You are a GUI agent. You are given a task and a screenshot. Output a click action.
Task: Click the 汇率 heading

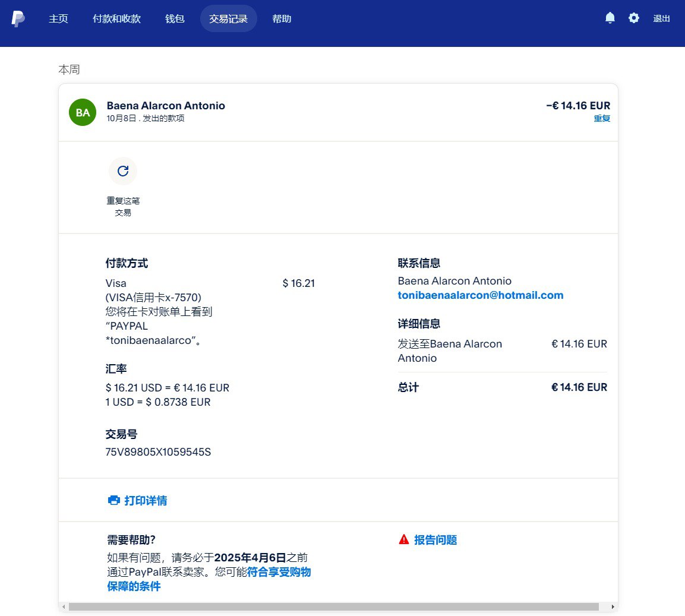(116, 369)
